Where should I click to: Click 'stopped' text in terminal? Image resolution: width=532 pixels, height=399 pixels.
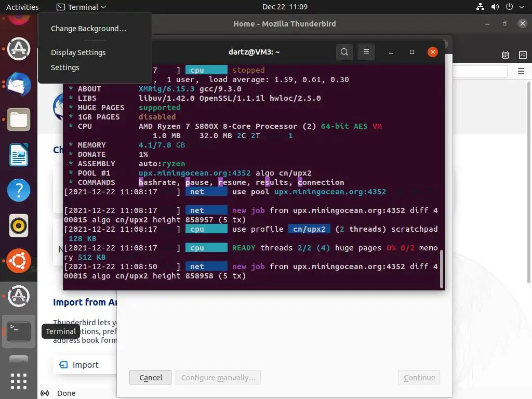[248, 70]
